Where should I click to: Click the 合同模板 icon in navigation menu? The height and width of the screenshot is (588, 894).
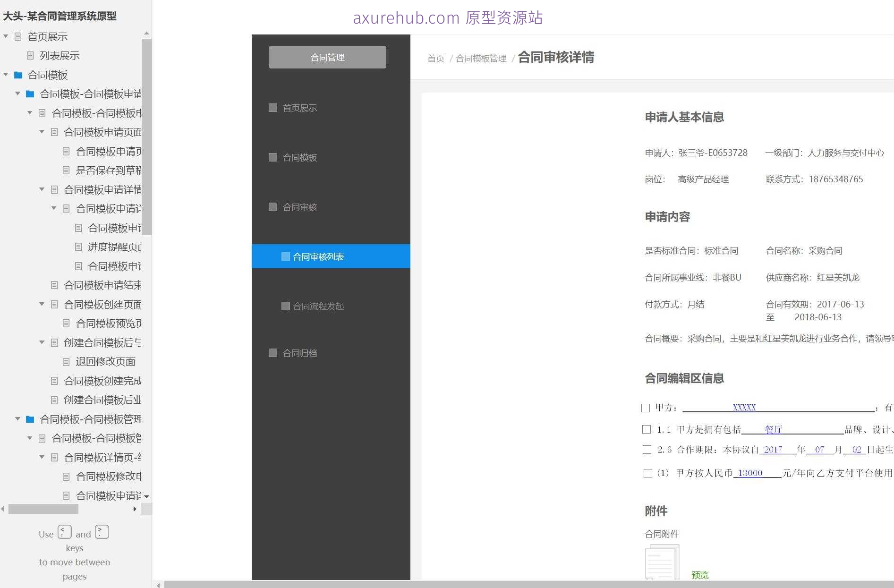pyautogui.click(x=272, y=157)
